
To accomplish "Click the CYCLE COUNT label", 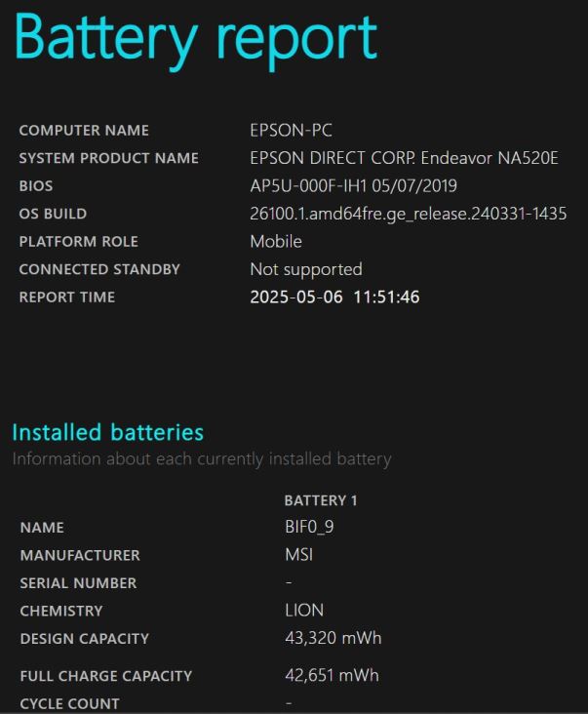I will [69, 704].
